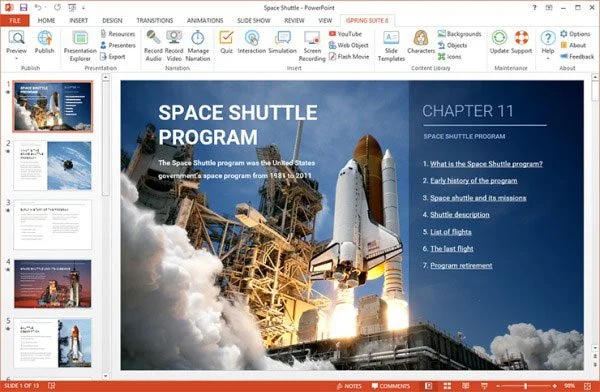Start Screen Recording
Image resolution: width=600 pixels, height=392 pixels.
coord(312,46)
